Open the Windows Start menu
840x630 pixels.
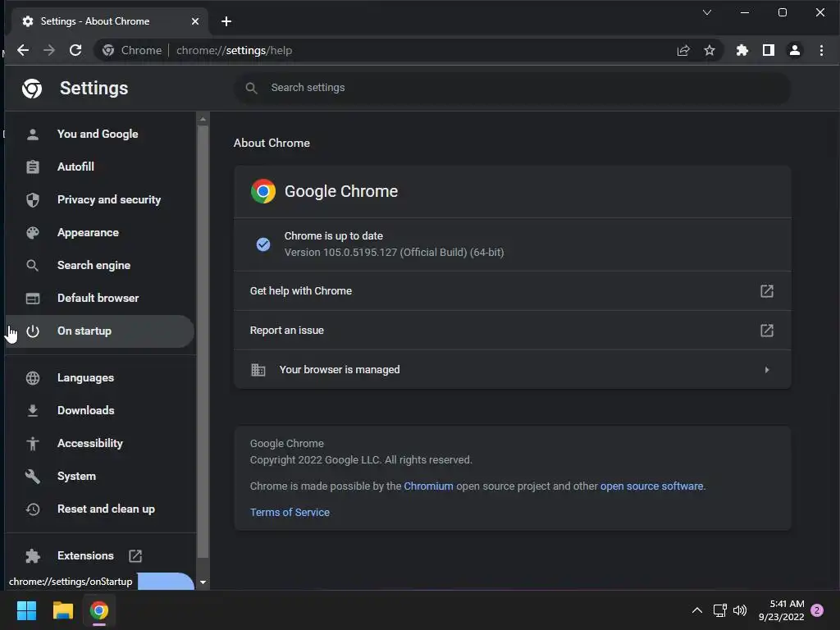point(26,610)
